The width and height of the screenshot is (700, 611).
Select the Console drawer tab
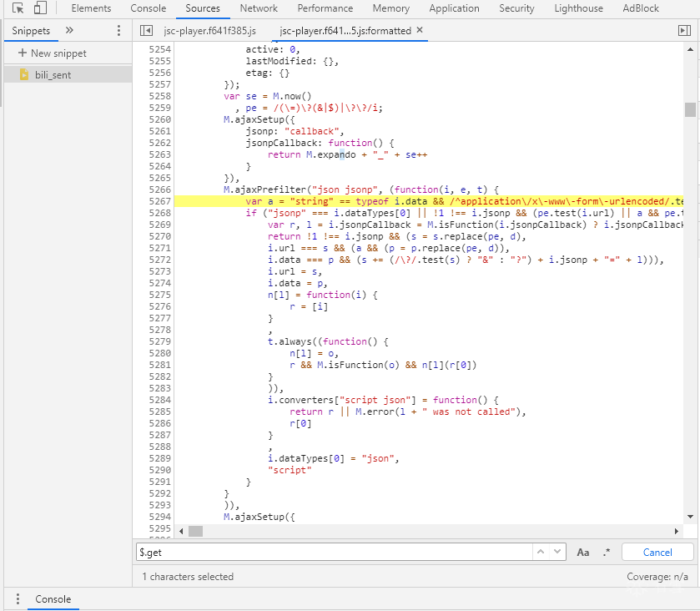tap(53, 599)
